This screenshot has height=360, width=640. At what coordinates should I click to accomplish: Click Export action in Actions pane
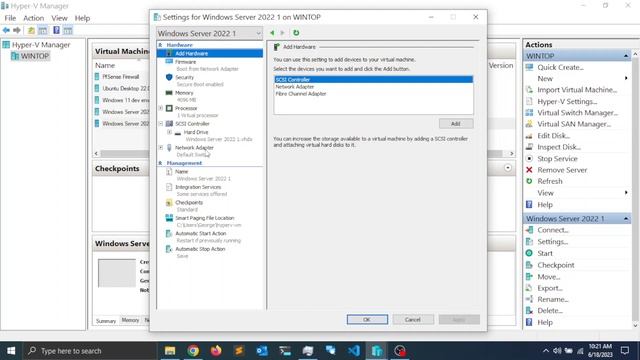coord(549,288)
